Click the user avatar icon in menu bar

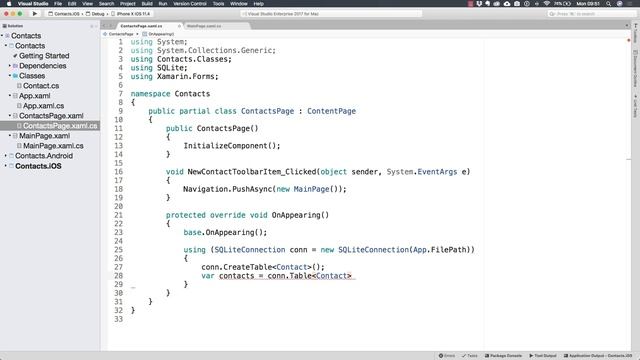point(619,4)
